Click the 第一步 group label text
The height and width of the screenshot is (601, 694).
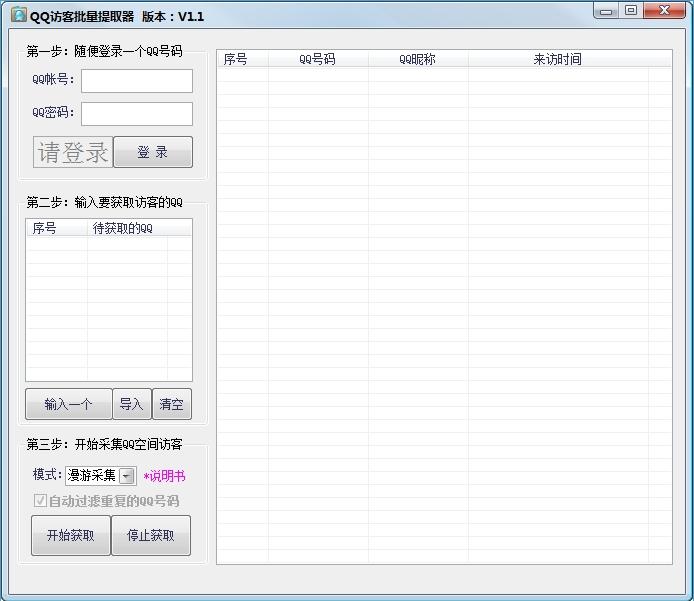[104, 51]
